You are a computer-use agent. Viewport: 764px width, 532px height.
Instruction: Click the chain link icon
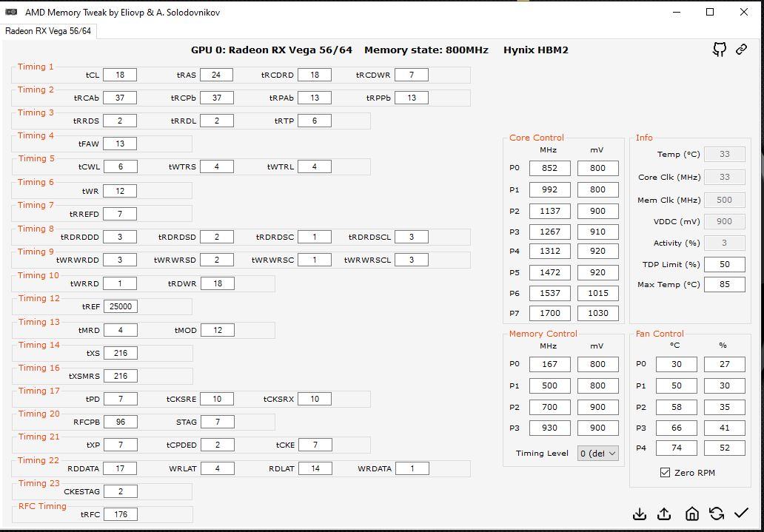[x=741, y=50]
